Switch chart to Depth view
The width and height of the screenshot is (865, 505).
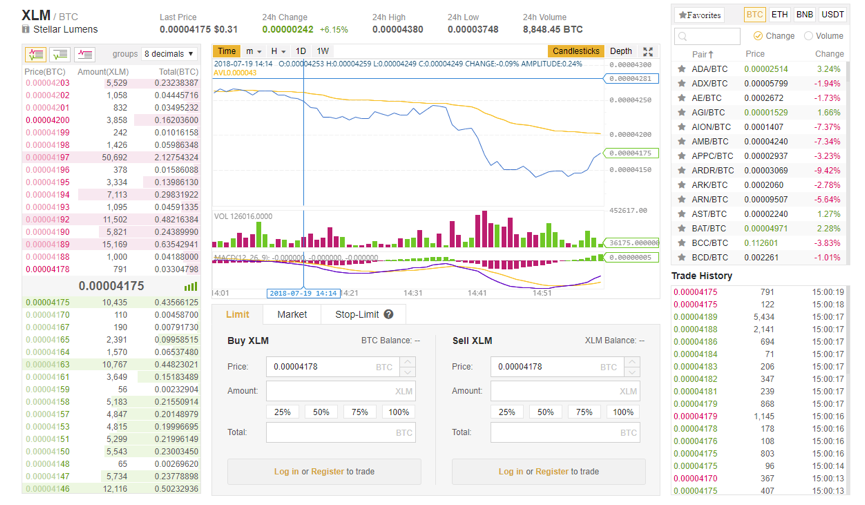click(x=621, y=51)
